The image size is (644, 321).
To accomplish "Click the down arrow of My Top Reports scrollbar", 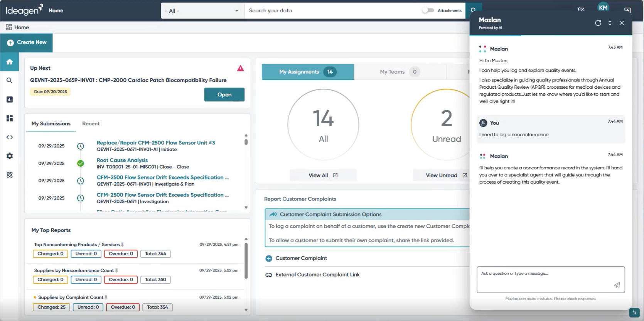I will pos(246,310).
